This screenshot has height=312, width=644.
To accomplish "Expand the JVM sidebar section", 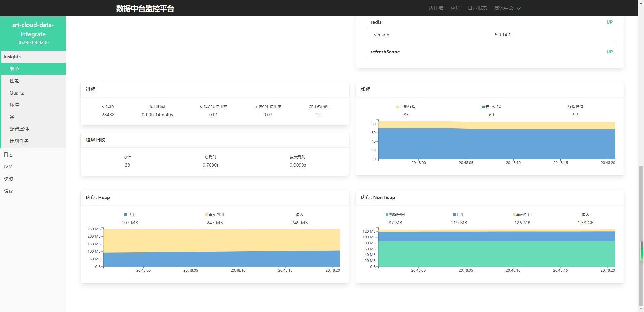I will pos(33,167).
